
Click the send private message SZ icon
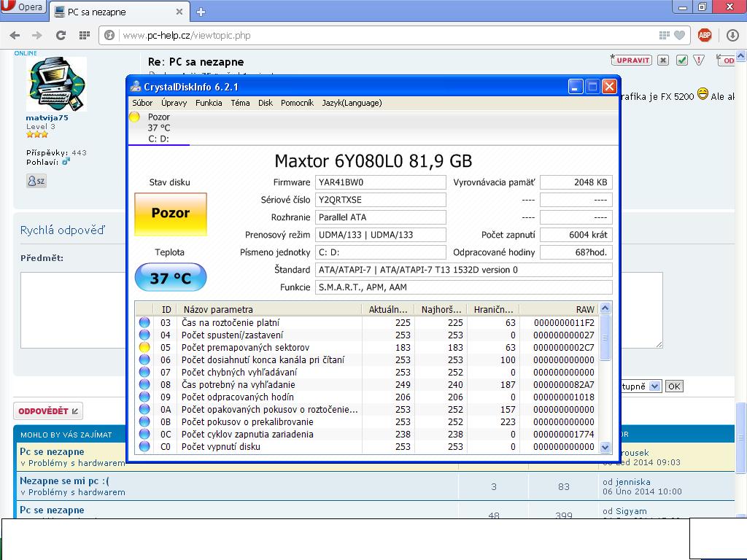(36, 181)
